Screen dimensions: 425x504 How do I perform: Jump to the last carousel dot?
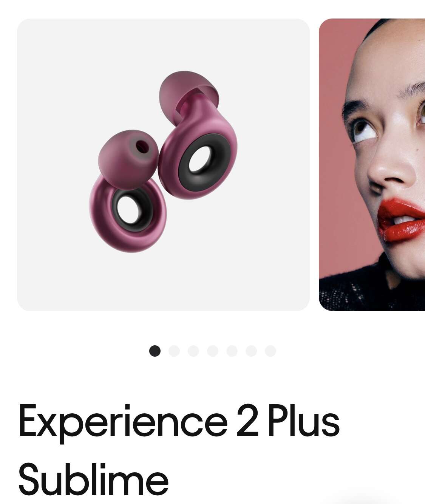pyautogui.click(x=270, y=351)
